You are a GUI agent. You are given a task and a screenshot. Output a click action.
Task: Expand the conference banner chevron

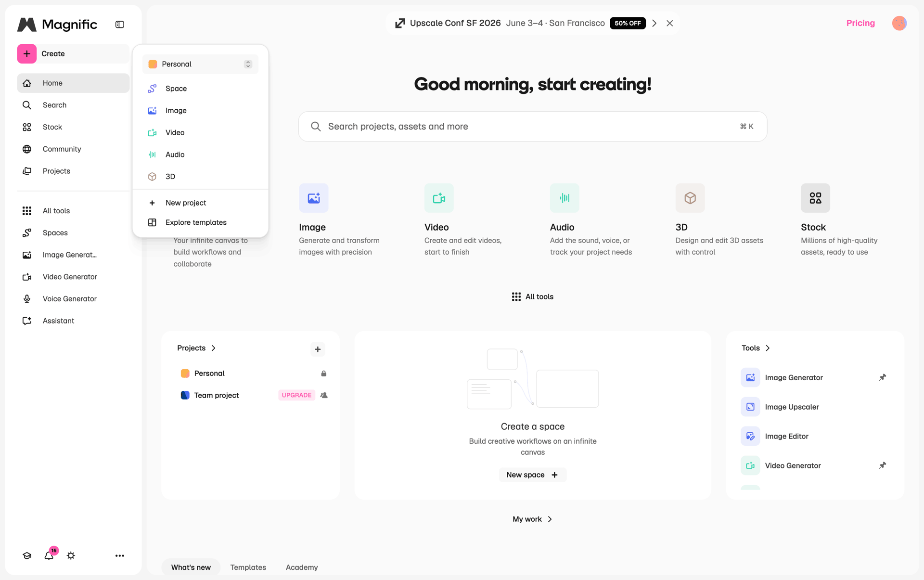(x=654, y=23)
